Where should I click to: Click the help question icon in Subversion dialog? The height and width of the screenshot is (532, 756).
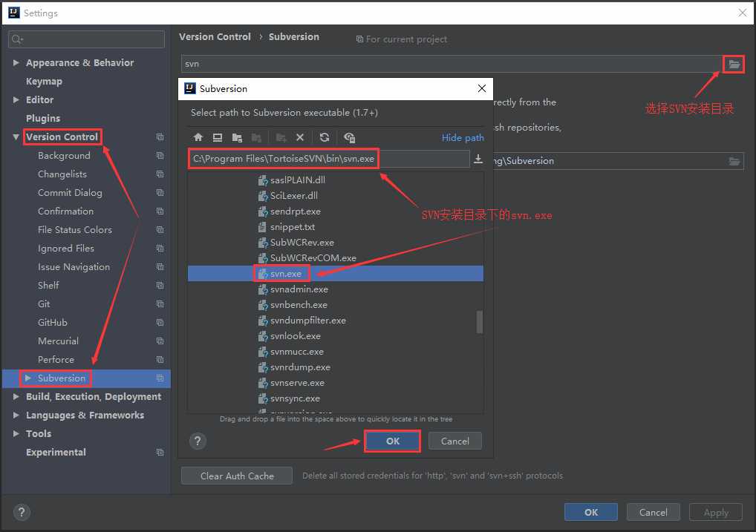[x=198, y=441]
